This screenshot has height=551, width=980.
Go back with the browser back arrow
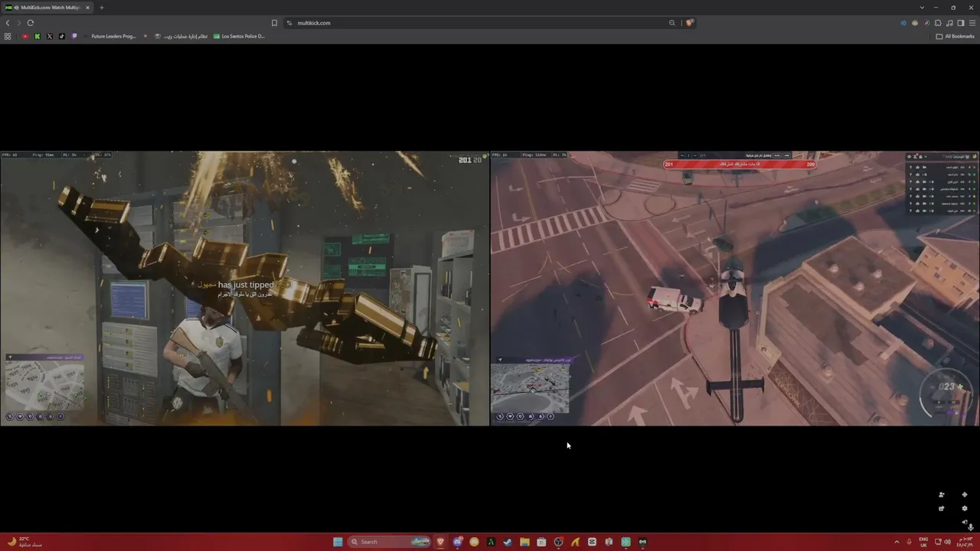tap(8, 23)
